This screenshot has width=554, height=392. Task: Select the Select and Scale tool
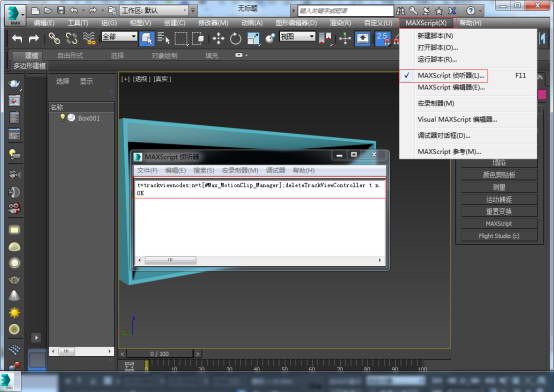(x=253, y=38)
